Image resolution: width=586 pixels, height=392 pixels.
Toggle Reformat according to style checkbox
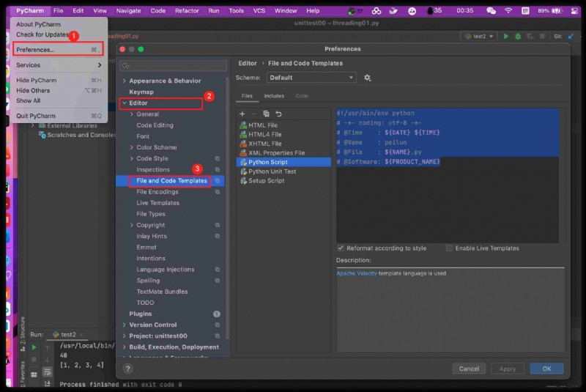click(341, 248)
